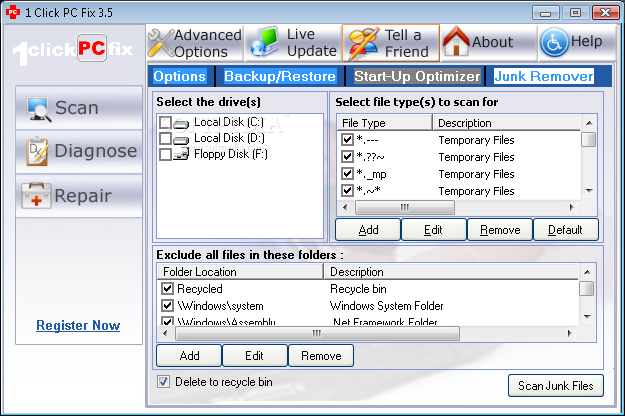Screen dimensions: 625x416
Task: Click the Local Disk (C:) drive icon
Action: click(x=181, y=124)
